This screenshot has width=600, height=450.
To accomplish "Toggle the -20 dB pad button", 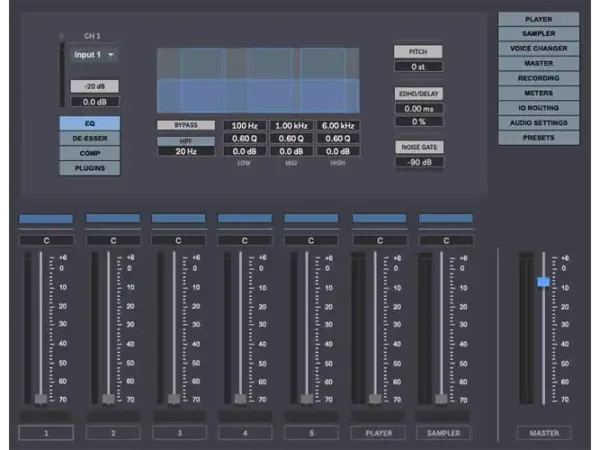I will 95,86.
